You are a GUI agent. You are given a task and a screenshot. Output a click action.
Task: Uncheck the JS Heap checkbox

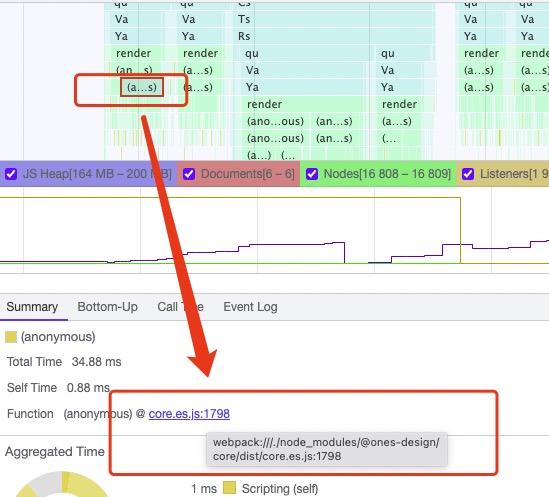click(x=11, y=174)
